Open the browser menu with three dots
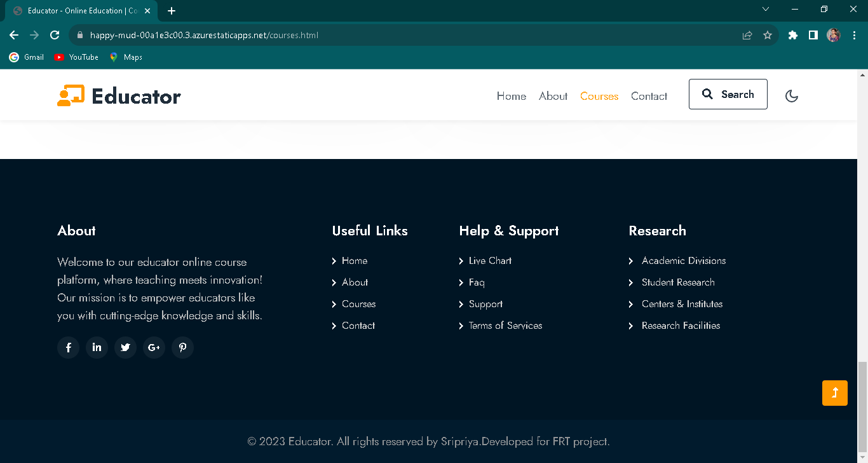The width and height of the screenshot is (868, 463). (854, 35)
